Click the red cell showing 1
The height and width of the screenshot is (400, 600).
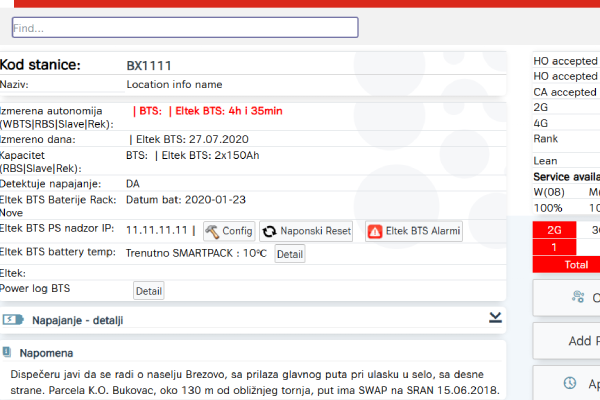[x=554, y=247]
